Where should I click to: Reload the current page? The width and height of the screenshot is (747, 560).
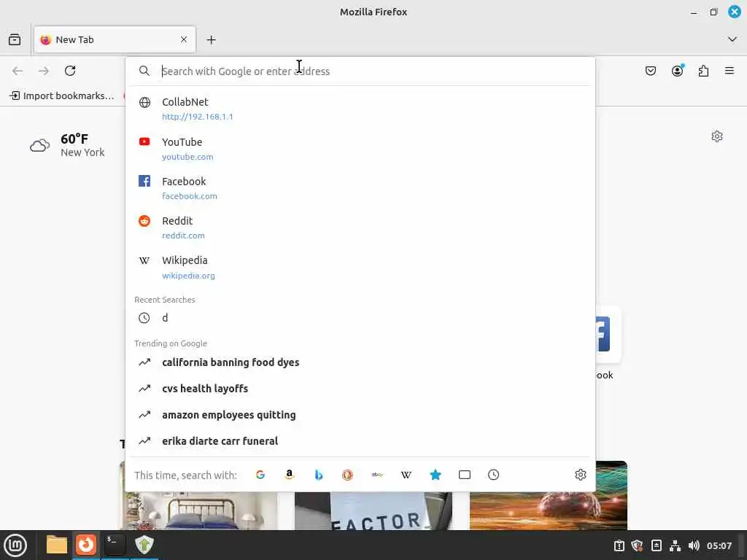(70, 71)
